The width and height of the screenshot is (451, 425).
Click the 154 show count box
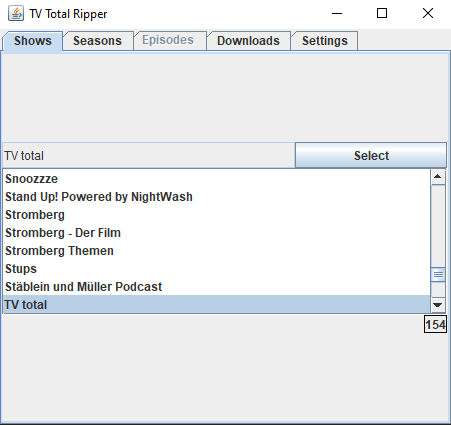coord(435,324)
